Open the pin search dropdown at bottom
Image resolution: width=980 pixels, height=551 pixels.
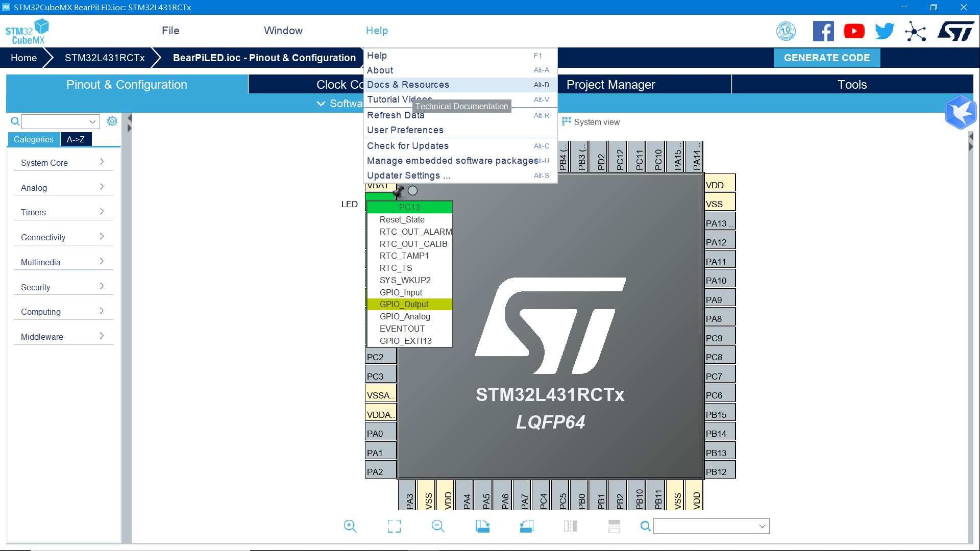coord(762,526)
